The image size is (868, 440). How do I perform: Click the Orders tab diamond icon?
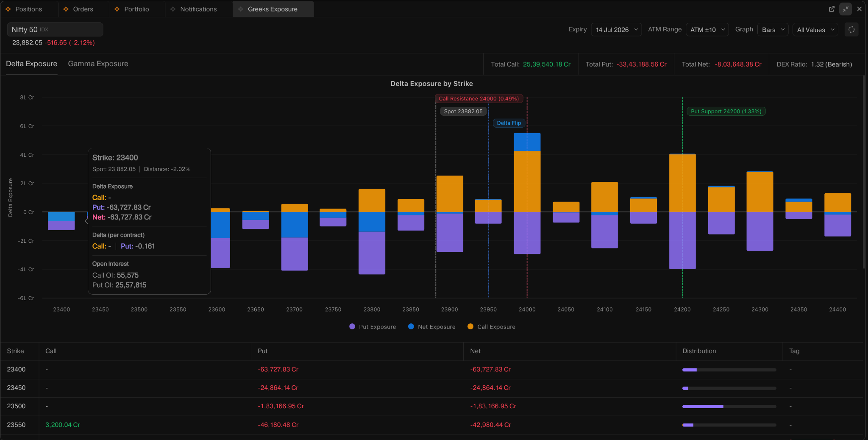[x=66, y=9]
